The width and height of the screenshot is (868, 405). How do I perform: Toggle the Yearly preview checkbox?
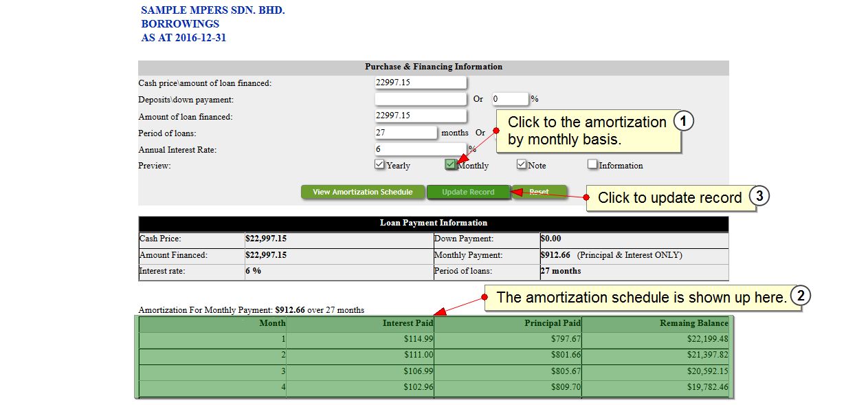point(379,164)
